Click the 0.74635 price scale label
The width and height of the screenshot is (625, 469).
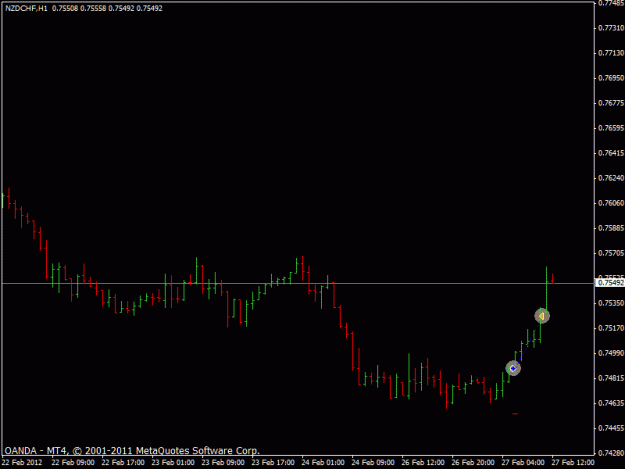[611, 403]
